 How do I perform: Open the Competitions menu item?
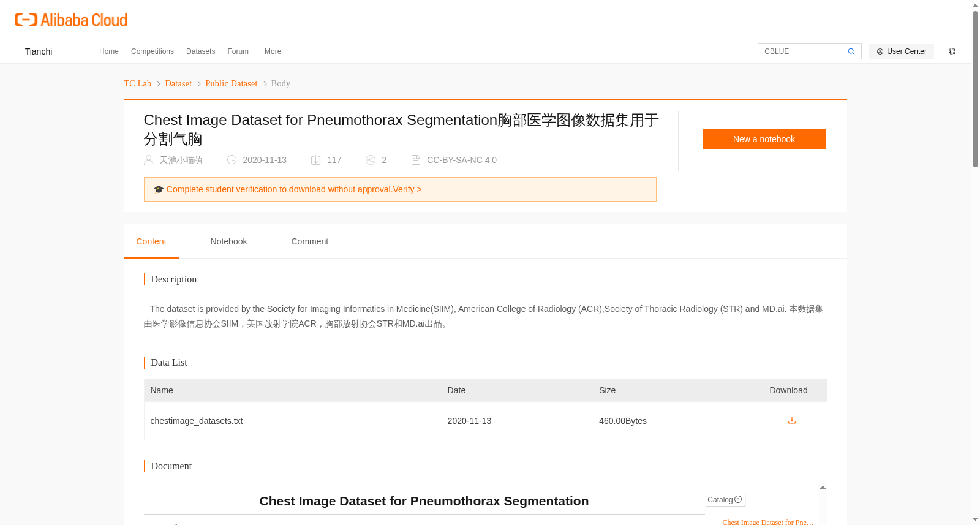point(153,51)
